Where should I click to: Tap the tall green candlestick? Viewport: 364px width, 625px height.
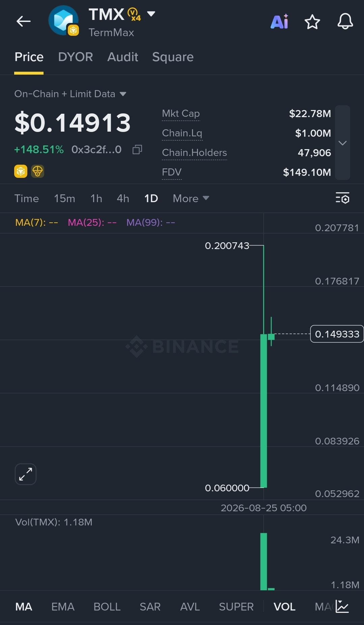coord(264,411)
